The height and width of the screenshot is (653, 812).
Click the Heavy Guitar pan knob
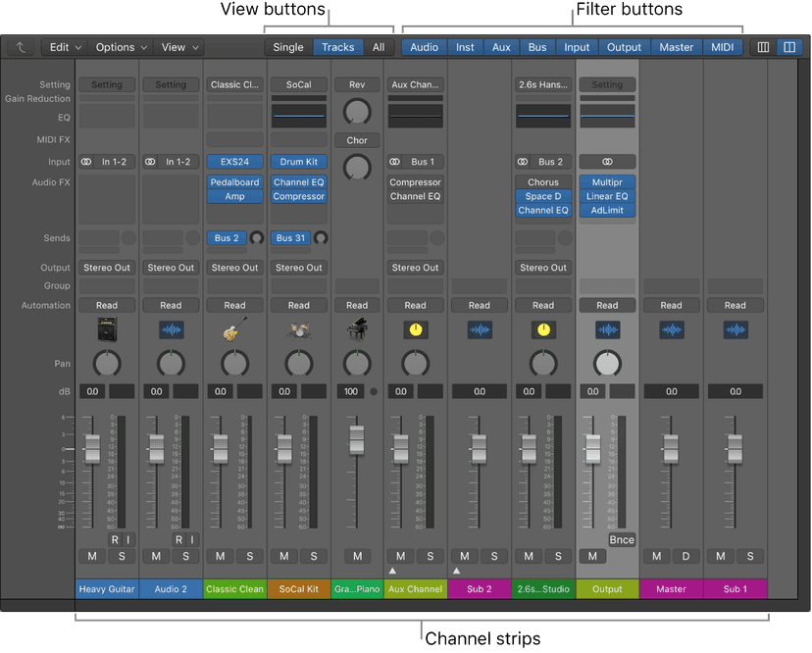(x=107, y=364)
